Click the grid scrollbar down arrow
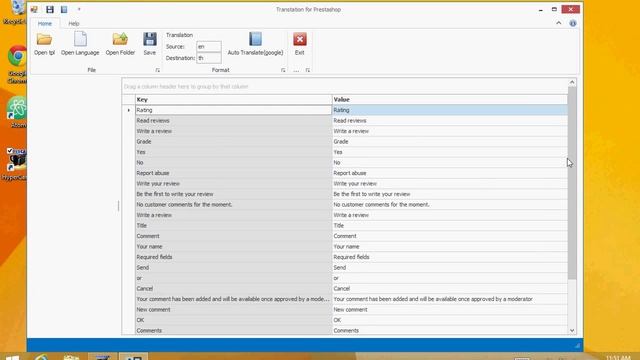 pos(572,330)
